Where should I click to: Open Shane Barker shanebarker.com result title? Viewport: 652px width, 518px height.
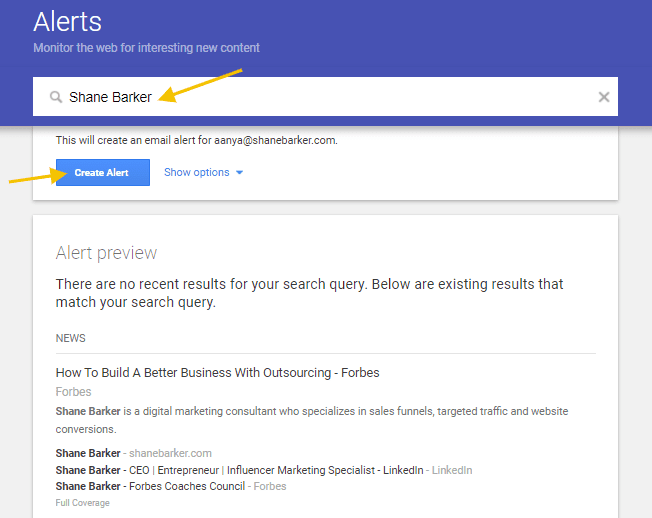87,453
